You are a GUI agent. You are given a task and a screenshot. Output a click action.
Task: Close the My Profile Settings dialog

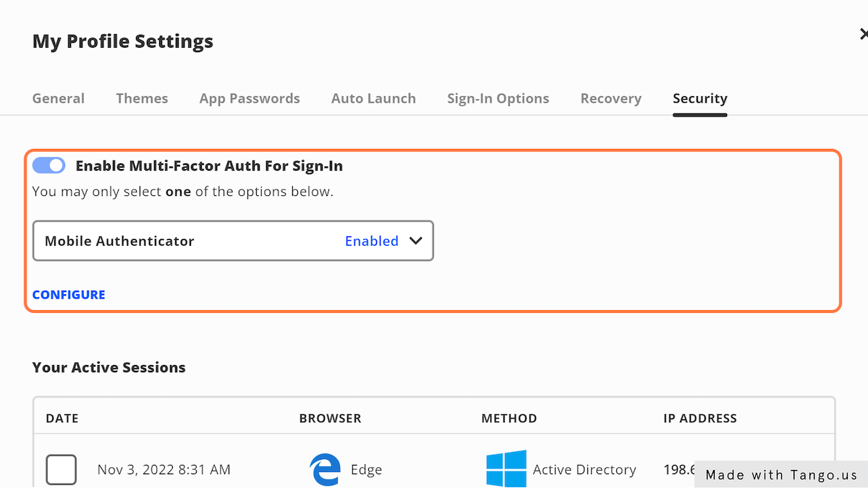[x=864, y=33]
